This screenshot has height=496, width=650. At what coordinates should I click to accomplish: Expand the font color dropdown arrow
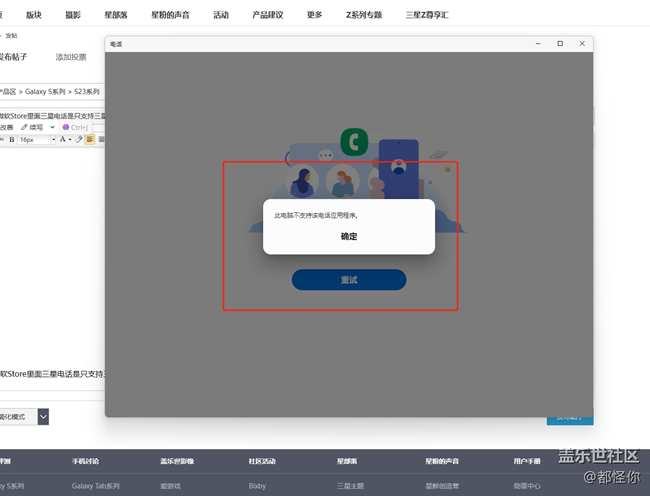pos(70,140)
